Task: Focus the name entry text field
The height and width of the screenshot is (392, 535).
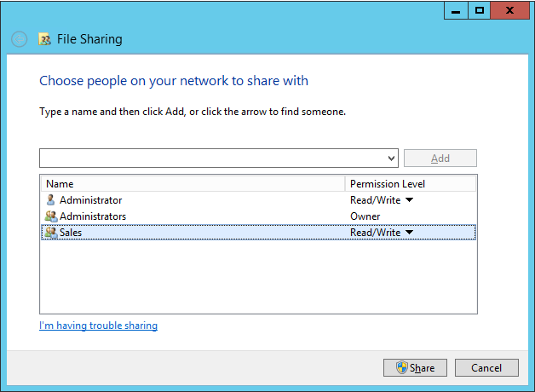Action: pyautogui.click(x=213, y=159)
